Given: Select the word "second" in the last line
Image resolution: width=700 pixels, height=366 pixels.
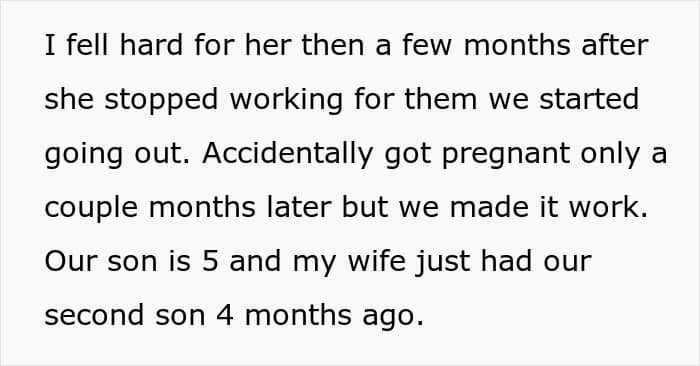Looking at the screenshot, I should [x=94, y=315].
